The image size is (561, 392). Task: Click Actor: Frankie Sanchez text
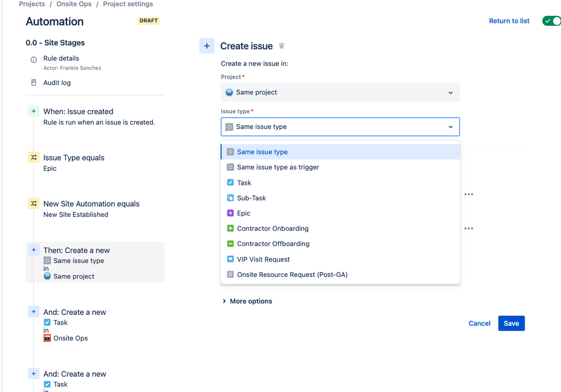(x=72, y=68)
